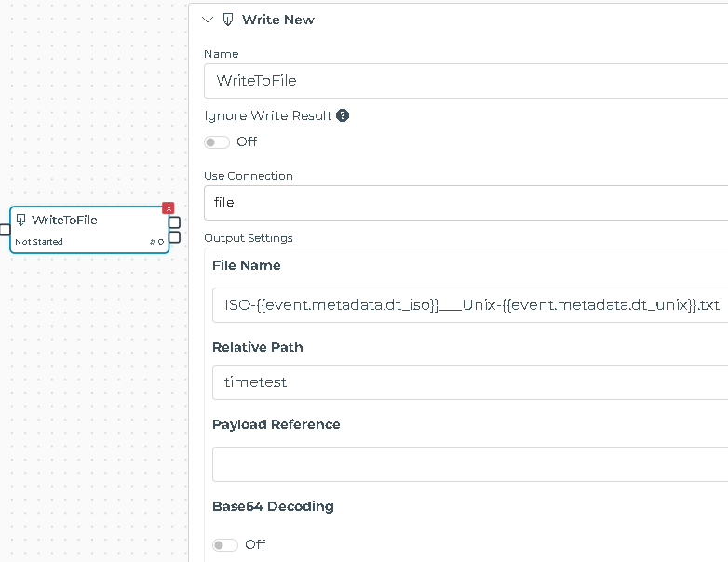Click the Not Started status on the node

coord(39,242)
